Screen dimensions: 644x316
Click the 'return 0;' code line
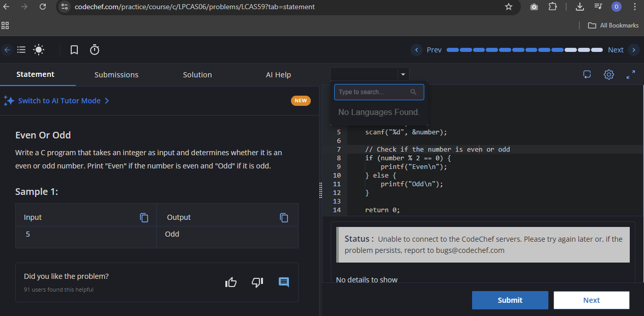click(383, 210)
